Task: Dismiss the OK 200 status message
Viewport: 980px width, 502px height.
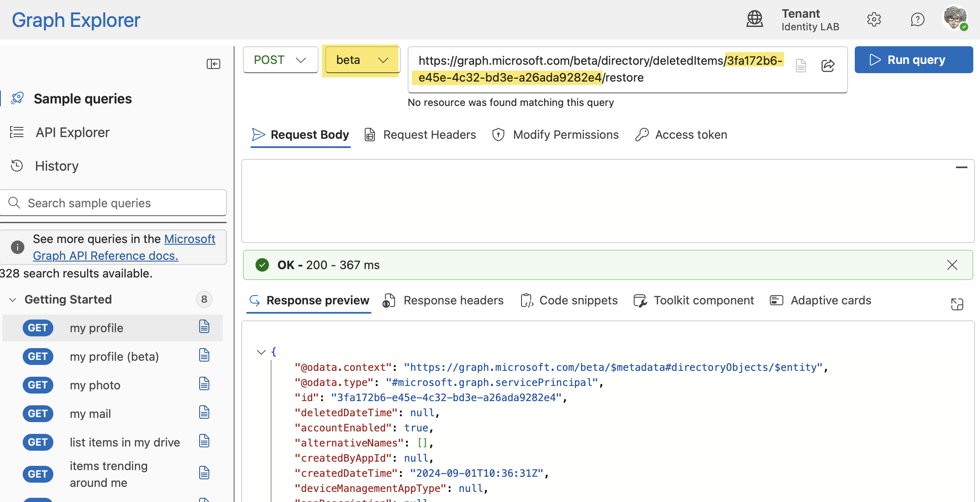Action: click(x=952, y=265)
